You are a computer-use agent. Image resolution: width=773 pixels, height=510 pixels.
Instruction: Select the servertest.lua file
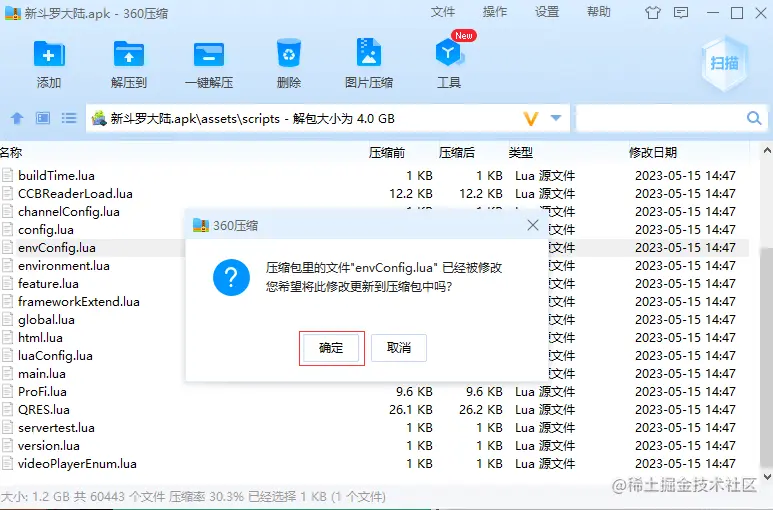[56, 428]
